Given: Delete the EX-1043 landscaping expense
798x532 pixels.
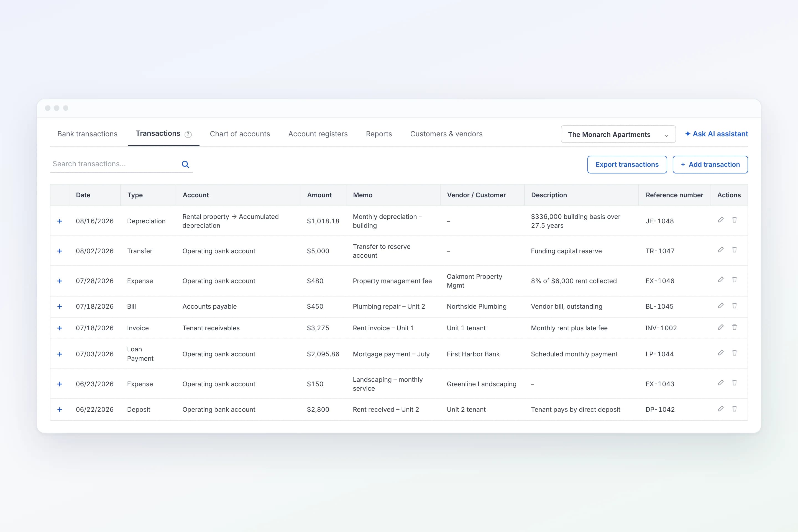Looking at the screenshot, I should [734, 383].
